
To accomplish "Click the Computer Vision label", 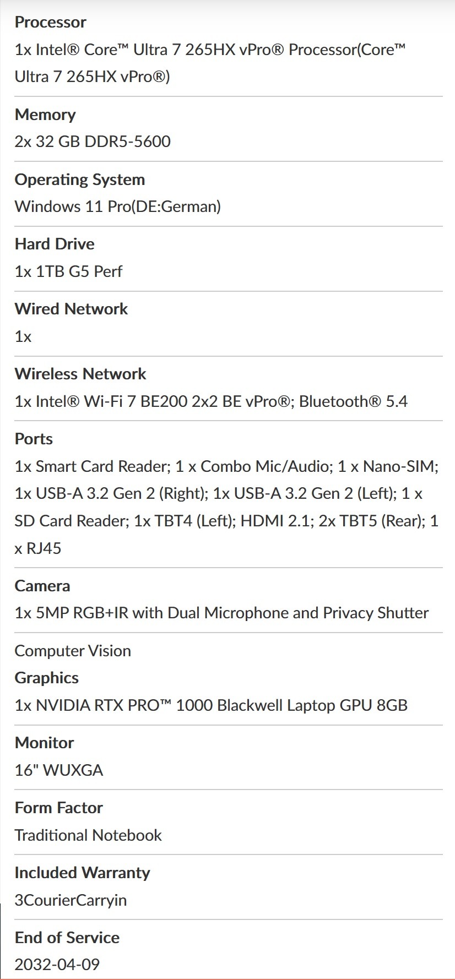I will [x=73, y=651].
